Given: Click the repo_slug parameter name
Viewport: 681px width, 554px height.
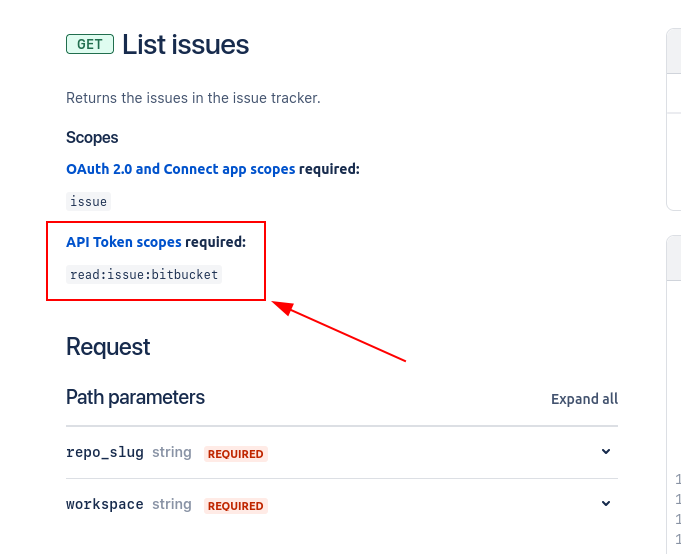Looking at the screenshot, I should pyautogui.click(x=105, y=452).
